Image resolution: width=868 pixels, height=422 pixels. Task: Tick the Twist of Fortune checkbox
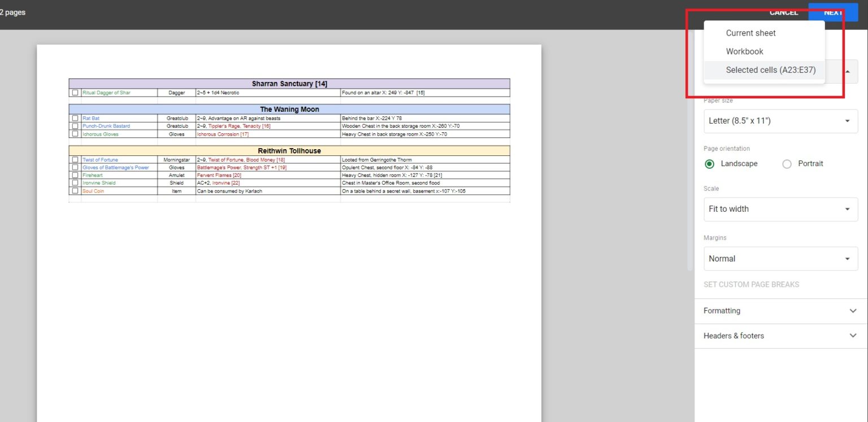[75, 160]
